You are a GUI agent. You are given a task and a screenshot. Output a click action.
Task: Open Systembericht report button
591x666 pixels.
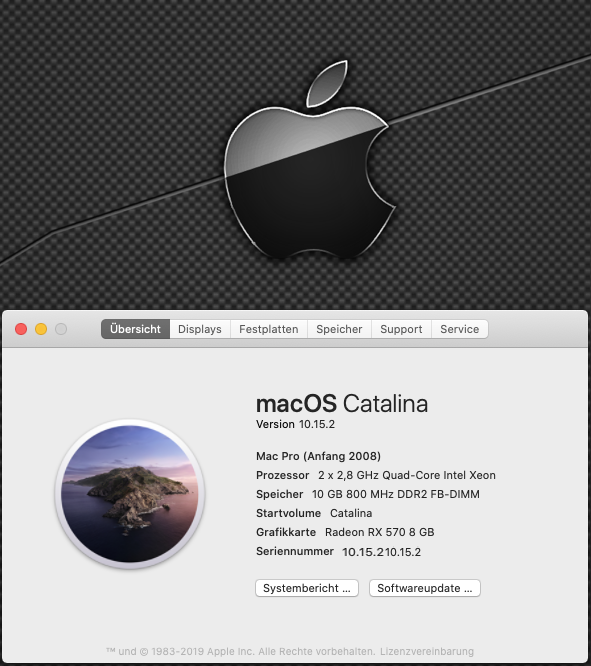(307, 588)
